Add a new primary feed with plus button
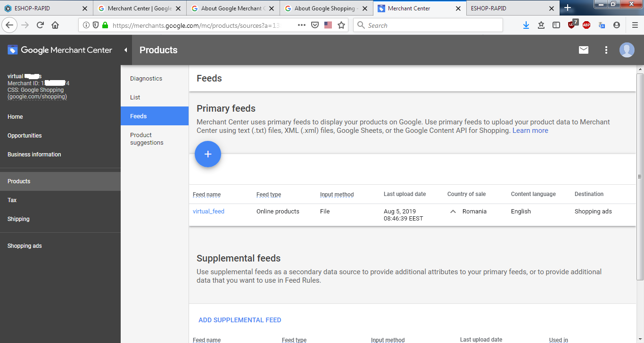The height and width of the screenshot is (343, 644). pyautogui.click(x=208, y=154)
